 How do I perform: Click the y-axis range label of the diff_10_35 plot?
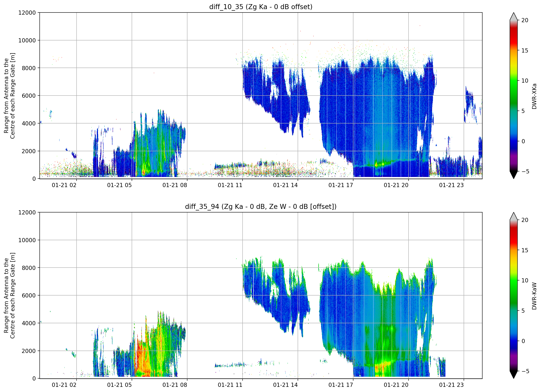(x=10, y=96)
